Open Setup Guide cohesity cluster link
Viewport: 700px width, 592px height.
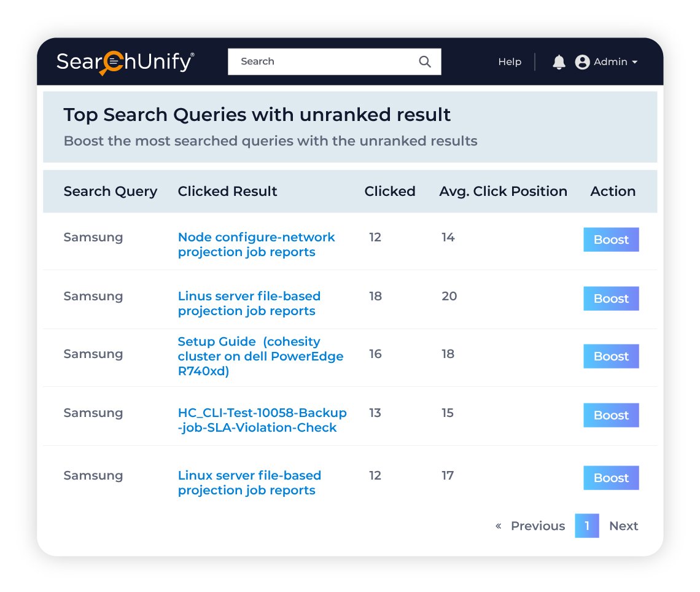[261, 356]
